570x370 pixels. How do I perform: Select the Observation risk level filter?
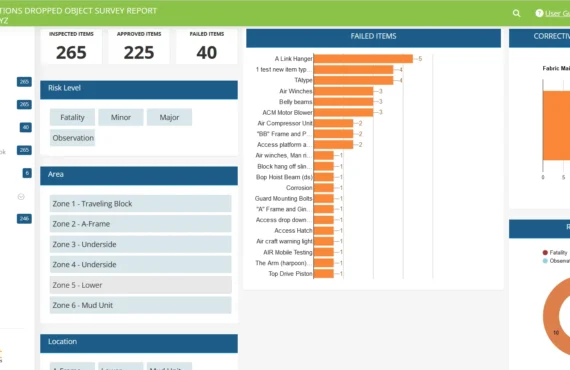pyautogui.click(x=72, y=138)
